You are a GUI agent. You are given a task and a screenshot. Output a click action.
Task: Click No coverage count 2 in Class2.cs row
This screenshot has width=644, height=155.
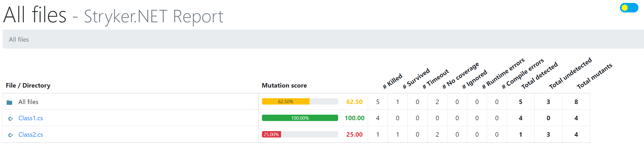(x=437, y=135)
